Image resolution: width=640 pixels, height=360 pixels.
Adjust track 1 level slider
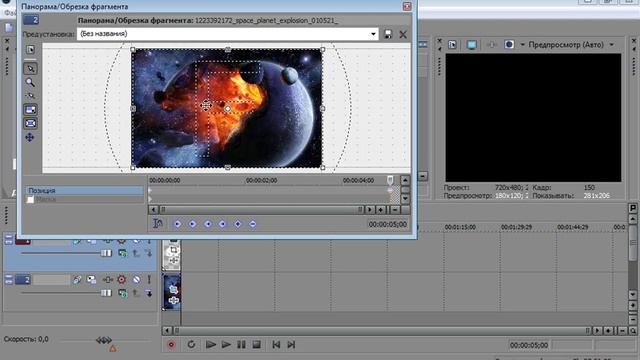[106, 253]
